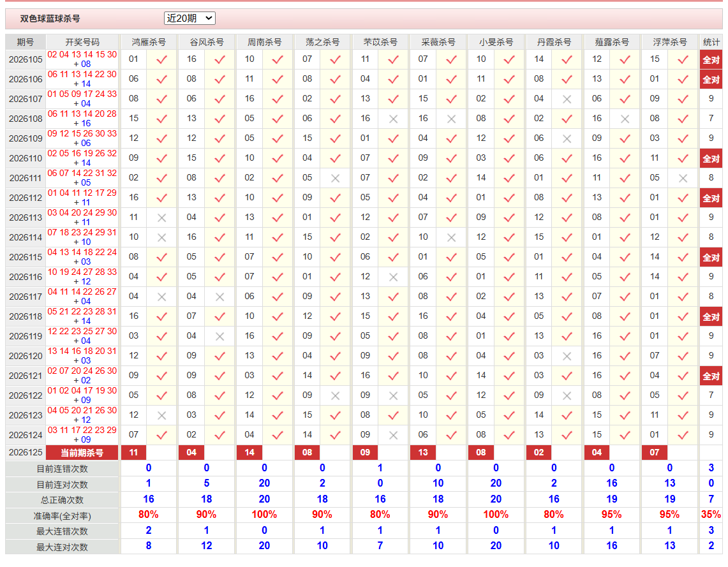Click the period number 2026116
This screenshot has width=728, height=567.
tap(26, 277)
